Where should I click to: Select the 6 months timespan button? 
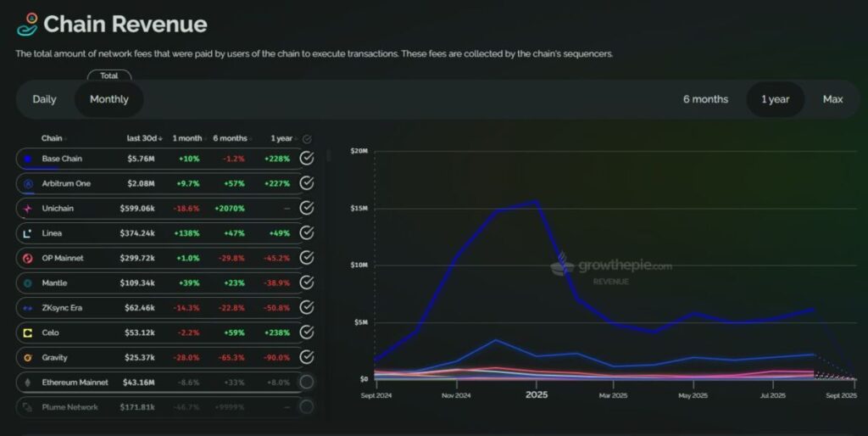pyautogui.click(x=705, y=100)
